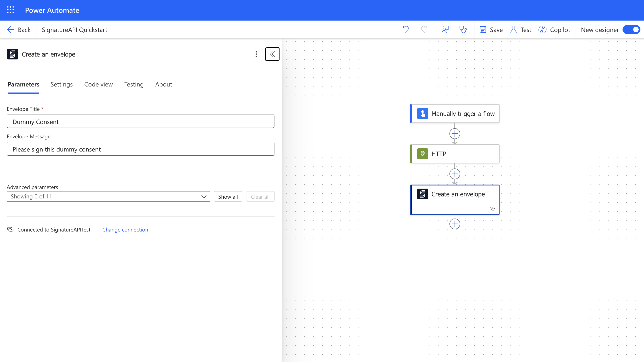Click the Show all button

tap(228, 197)
